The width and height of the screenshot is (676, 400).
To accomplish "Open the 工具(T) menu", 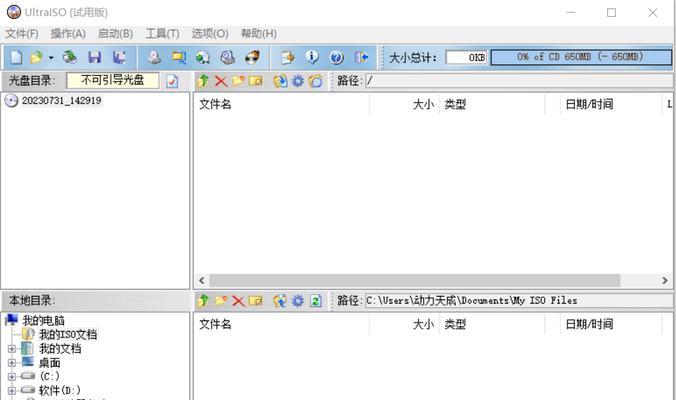I will (163, 34).
